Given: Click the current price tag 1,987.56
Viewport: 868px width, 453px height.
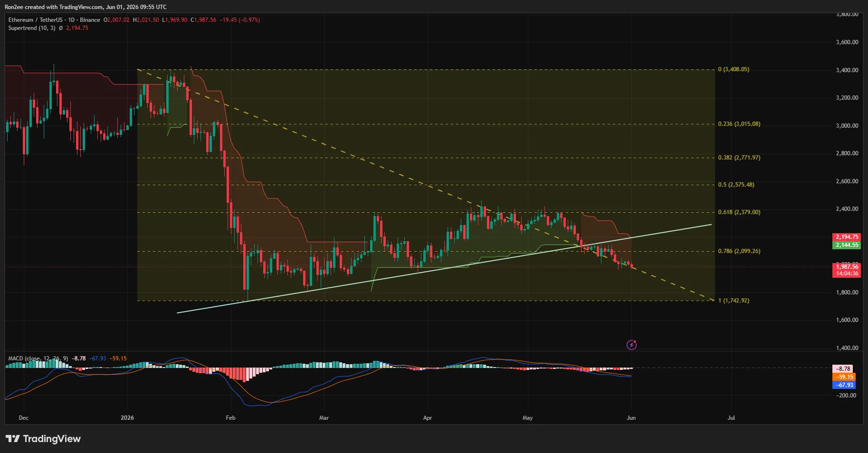Looking at the screenshot, I should [847, 267].
